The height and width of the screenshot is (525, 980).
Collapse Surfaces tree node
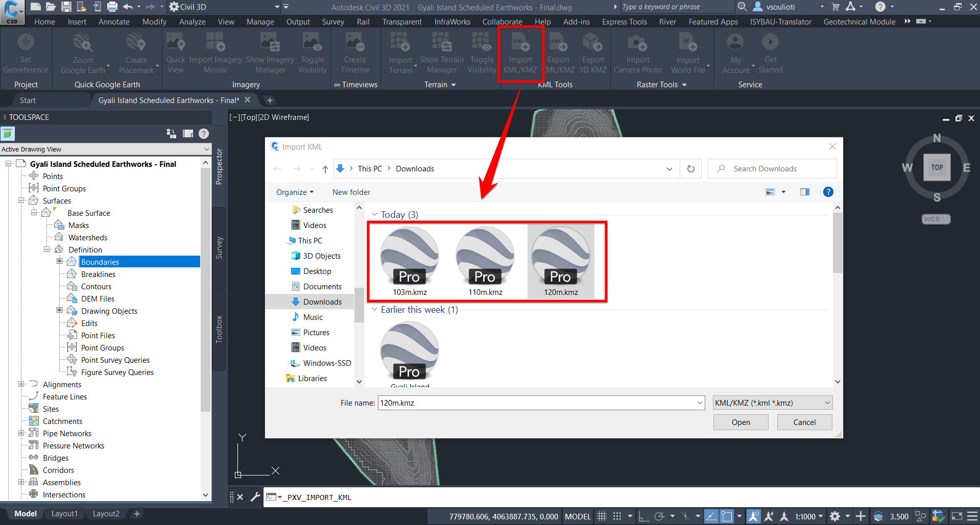point(21,201)
